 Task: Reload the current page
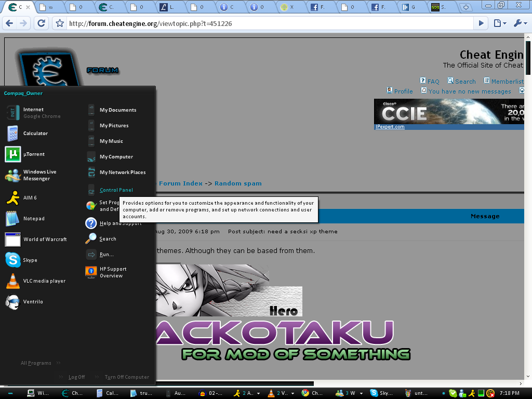click(x=42, y=23)
